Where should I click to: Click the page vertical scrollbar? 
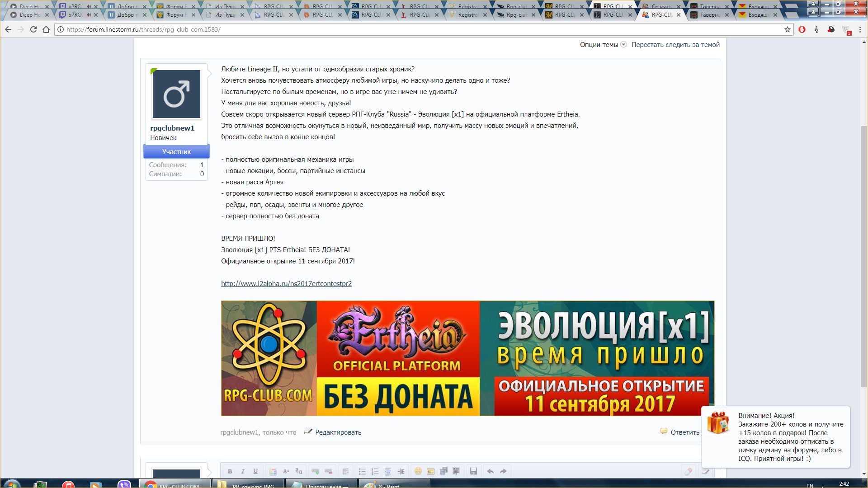point(864,258)
